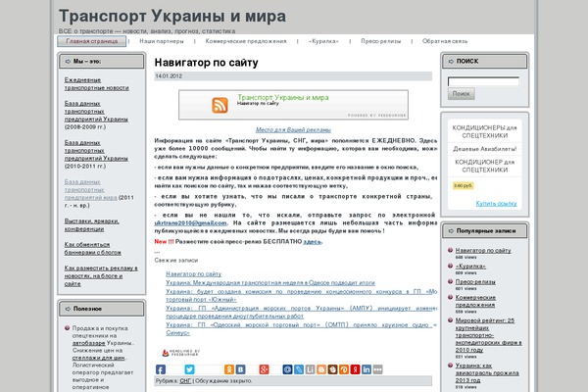The width and height of the screenshot is (588, 392).
Task: Click здесь press-release link
Action: click(313, 242)
